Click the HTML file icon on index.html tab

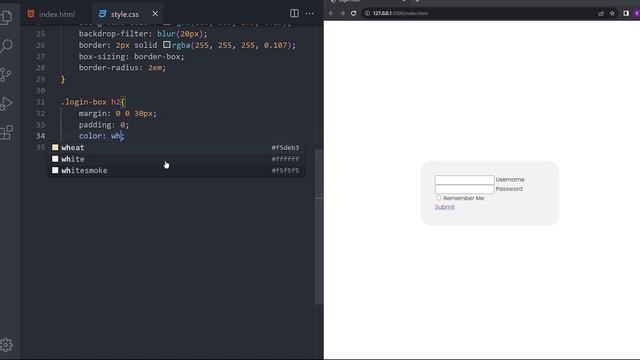tap(31, 14)
